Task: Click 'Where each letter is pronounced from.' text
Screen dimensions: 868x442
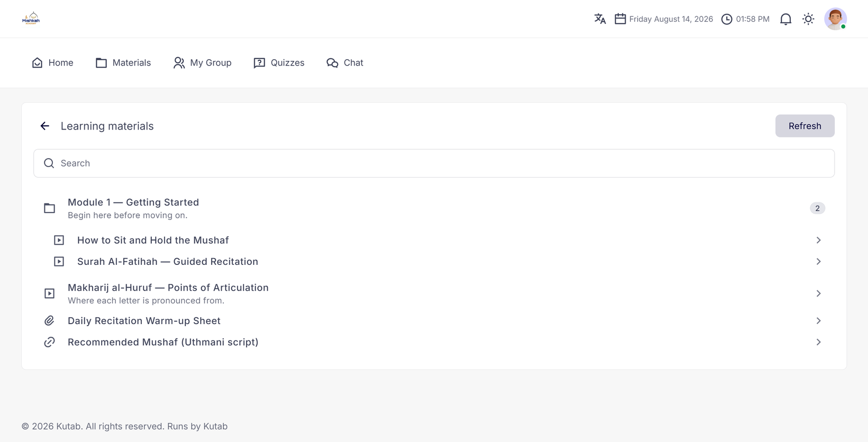Action: click(x=146, y=300)
